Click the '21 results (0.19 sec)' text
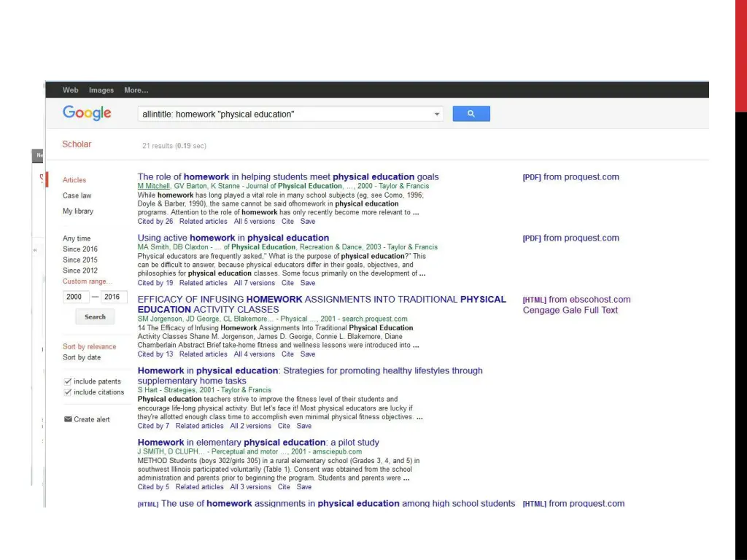This screenshot has width=747, height=560. click(x=174, y=146)
